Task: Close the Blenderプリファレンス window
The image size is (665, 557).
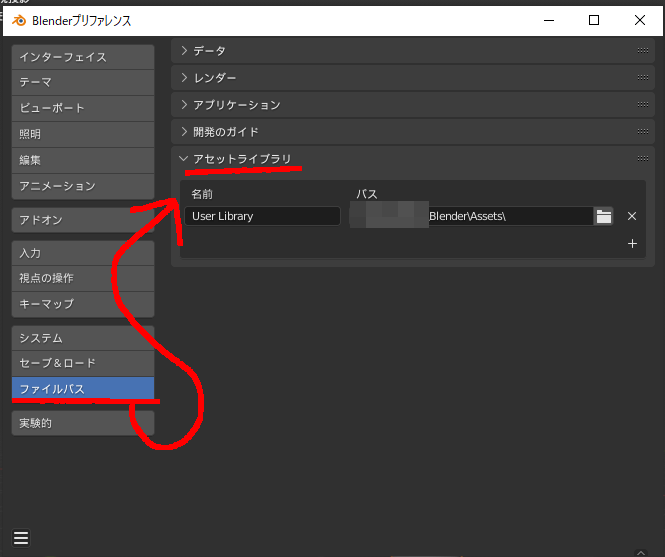Action: [x=640, y=20]
